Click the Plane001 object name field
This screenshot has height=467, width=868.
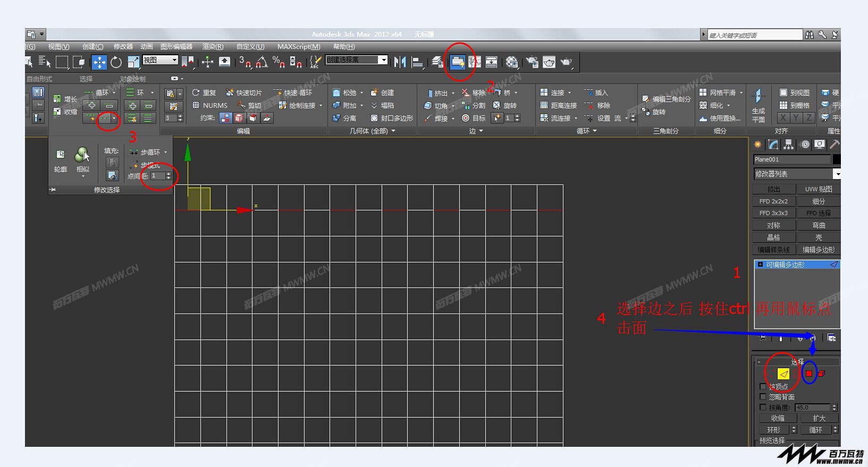point(791,159)
